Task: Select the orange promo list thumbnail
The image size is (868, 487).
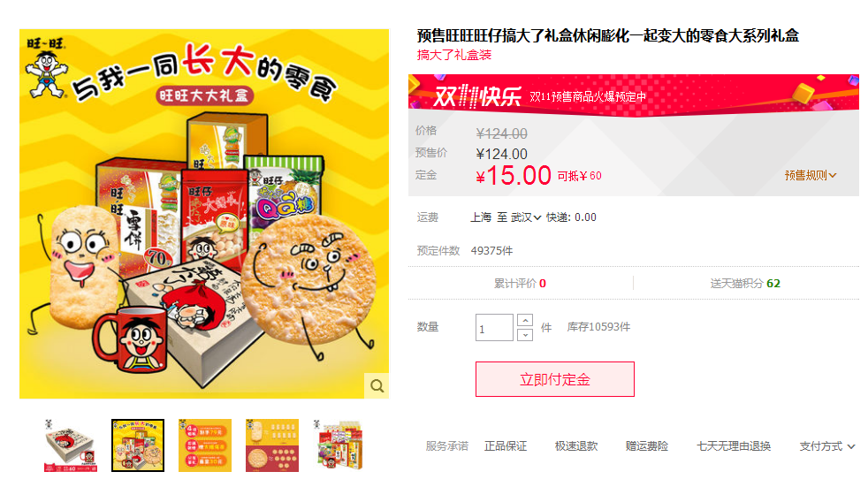Action: coord(205,445)
